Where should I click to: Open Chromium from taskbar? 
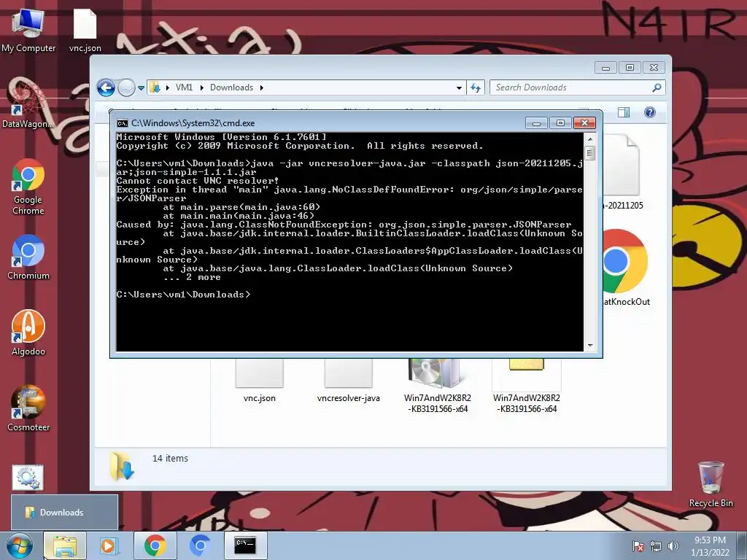(x=200, y=545)
